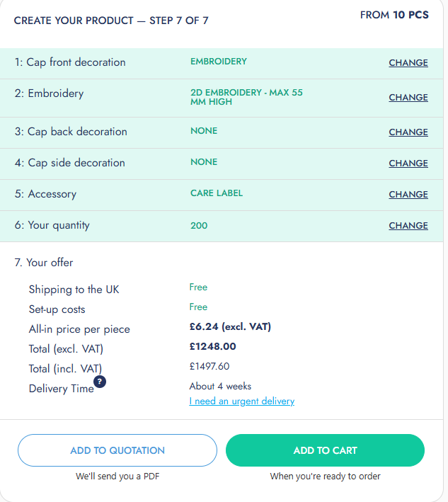The width and height of the screenshot is (448, 502).
Task: Click CHANGE next to the Embroidery step
Action: [408, 98]
